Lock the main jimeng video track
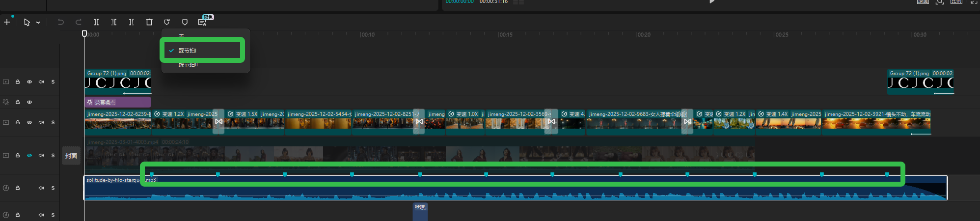The height and width of the screenshot is (221, 980). [18, 122]
